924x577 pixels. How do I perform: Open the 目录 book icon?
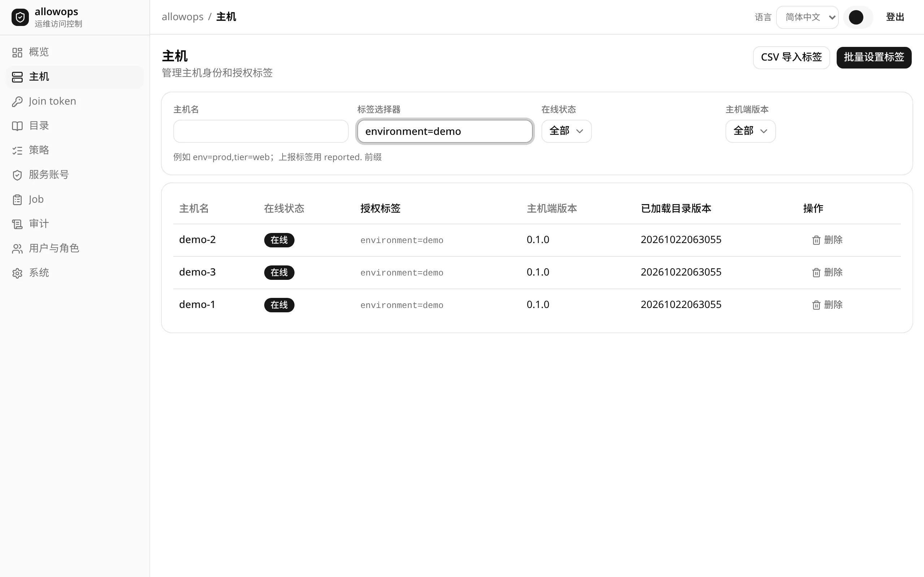(17, 126)
